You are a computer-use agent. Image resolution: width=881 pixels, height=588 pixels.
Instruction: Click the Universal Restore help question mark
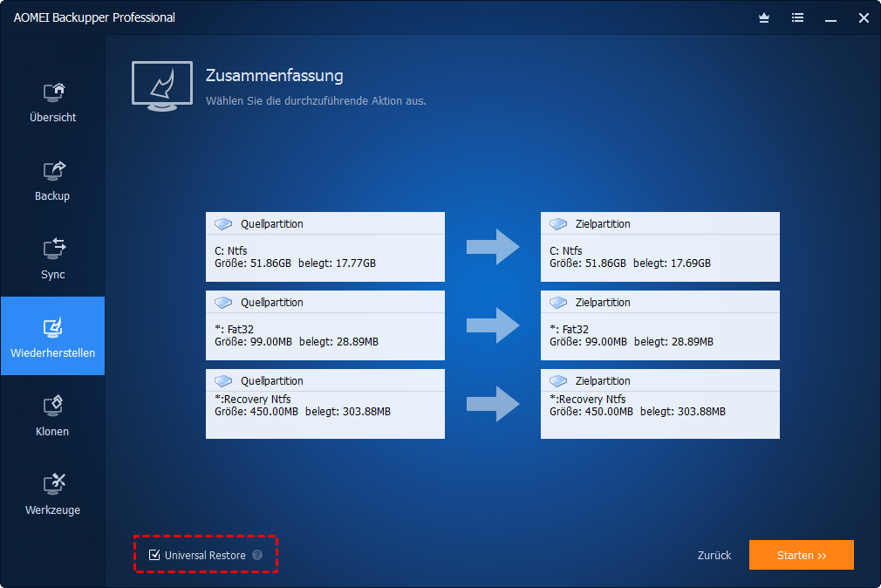(257, 555)
